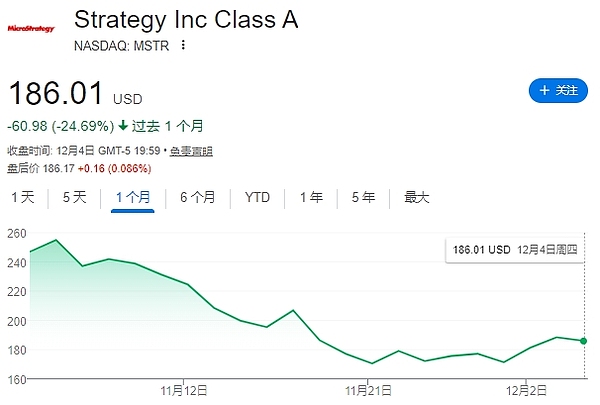Select the 1个月 range tab
The image size is (600, 405).
click(x=133, y=197)
